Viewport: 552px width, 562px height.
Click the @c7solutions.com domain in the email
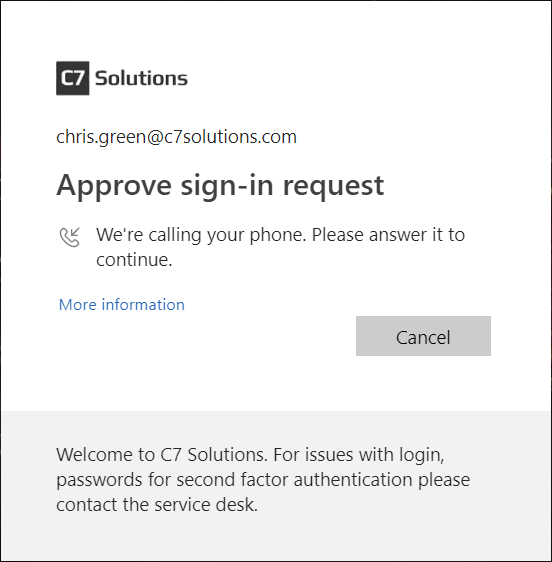(x=222, y=137)
